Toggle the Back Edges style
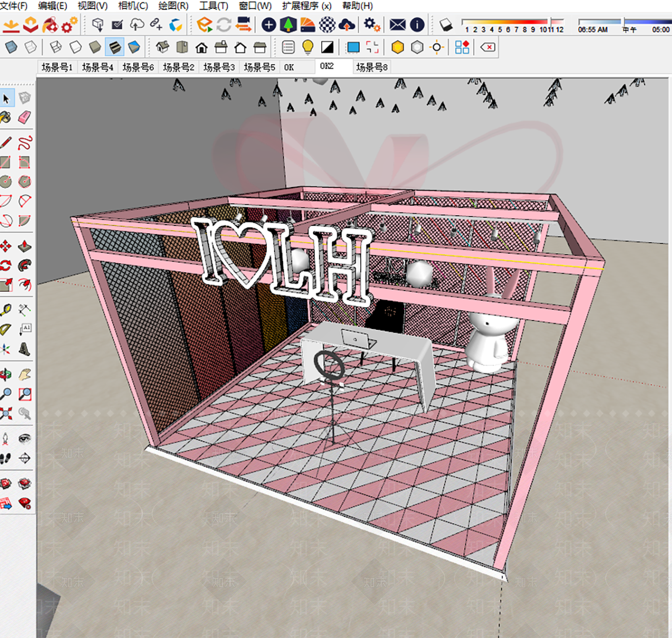The image size is (672, 638). (31, 47)
